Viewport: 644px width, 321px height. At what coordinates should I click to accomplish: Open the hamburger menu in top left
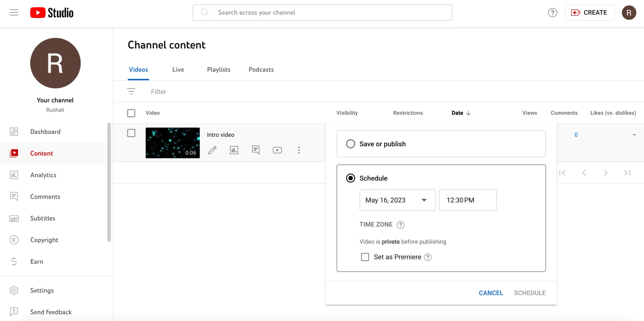pos(14,13)
